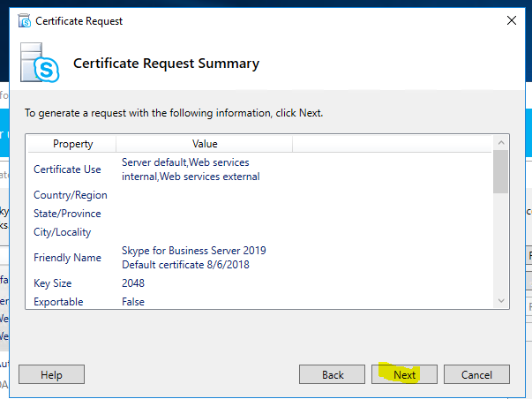Select the City/Locality property row

[259, 232]
